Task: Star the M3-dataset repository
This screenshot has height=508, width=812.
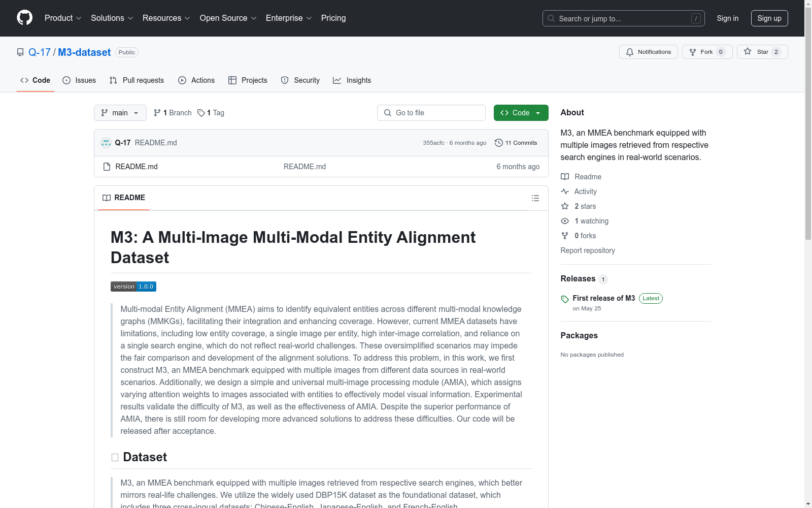Action: pyautogui.click(x=762, y=52)
